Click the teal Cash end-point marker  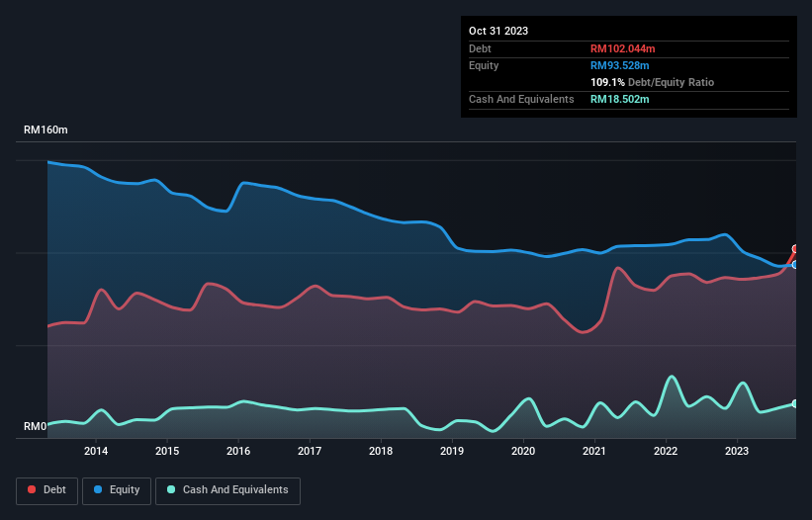point(795,403)
